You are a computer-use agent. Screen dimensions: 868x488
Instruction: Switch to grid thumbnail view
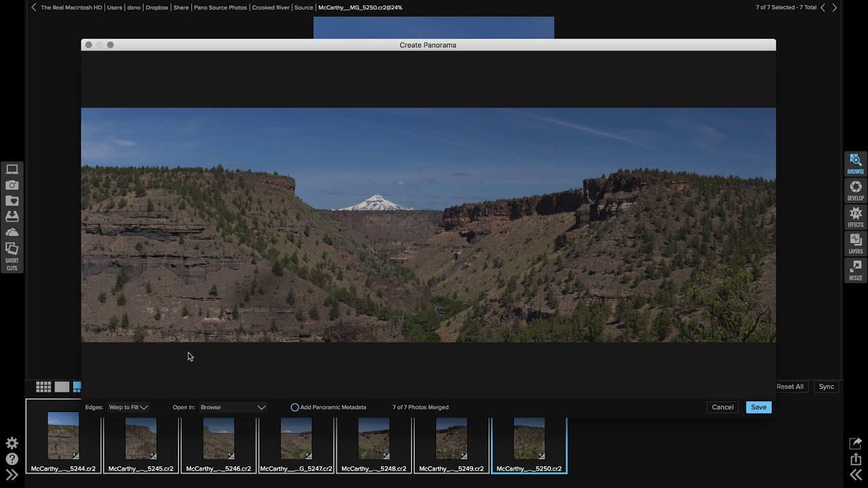pyautogui.click(x=43, y=387)
